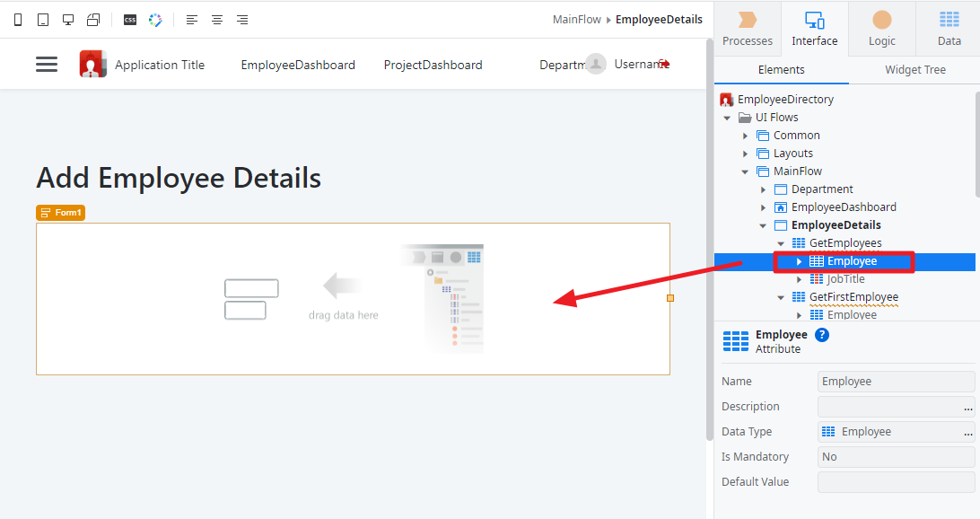
Task: Expand the JobTitle entity node
Action: tap(800, 279)
